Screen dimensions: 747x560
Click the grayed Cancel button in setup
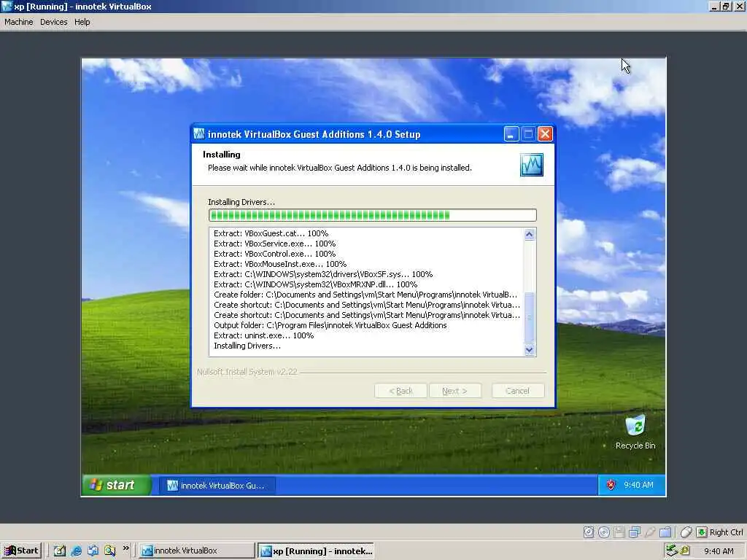517,391
